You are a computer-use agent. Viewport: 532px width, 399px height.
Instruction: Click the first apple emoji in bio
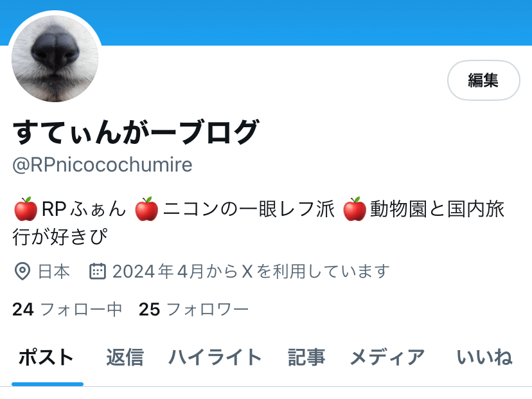click(26, 209)
